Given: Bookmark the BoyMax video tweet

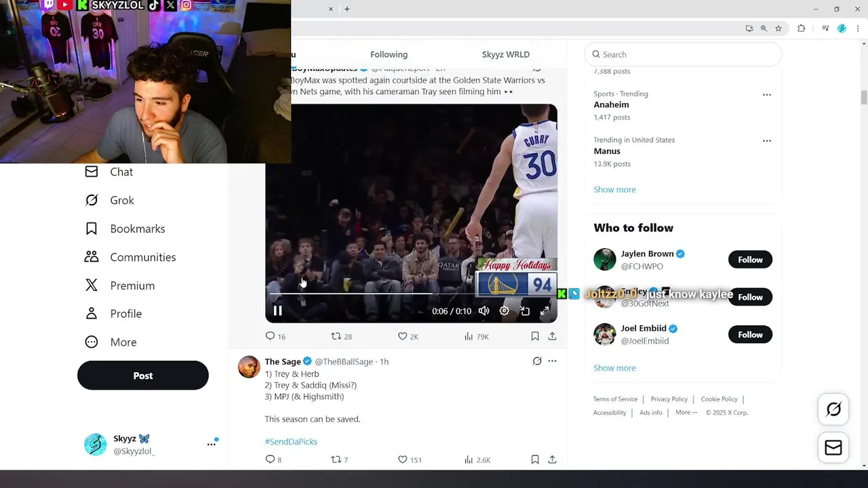Looking at the screenshot, I should [x=535, y=336].
